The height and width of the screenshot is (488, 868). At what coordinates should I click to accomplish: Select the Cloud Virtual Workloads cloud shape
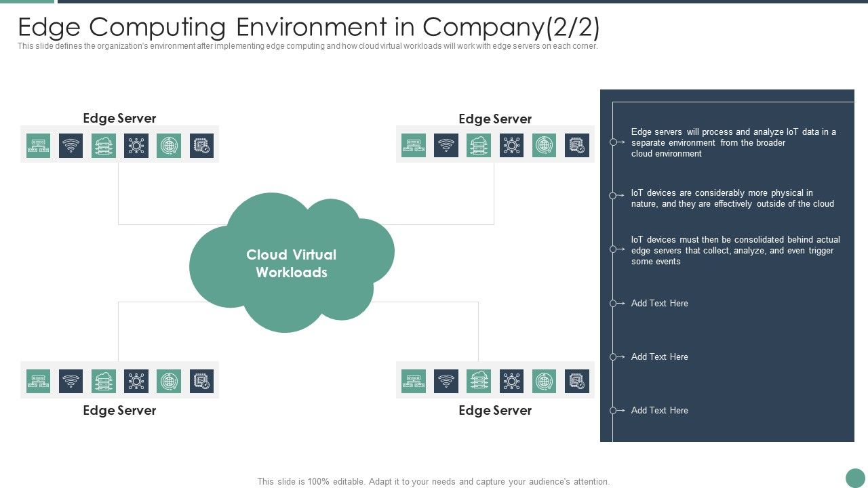click(x=292, y=264)
